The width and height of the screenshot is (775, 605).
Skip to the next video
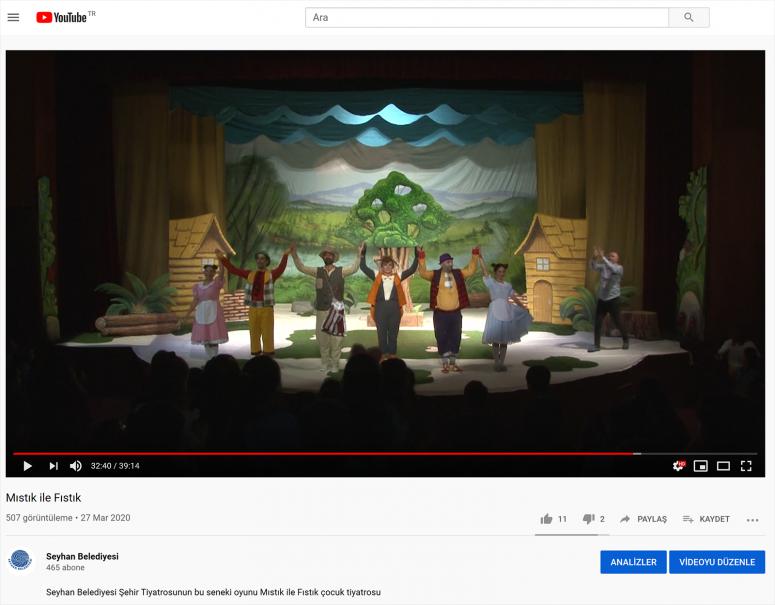click(x=53, y=466)
